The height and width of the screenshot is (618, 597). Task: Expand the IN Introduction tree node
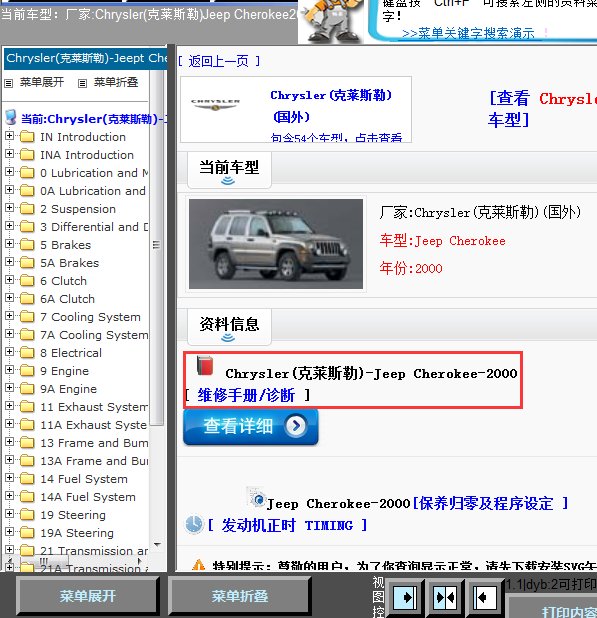click(9, 136)
